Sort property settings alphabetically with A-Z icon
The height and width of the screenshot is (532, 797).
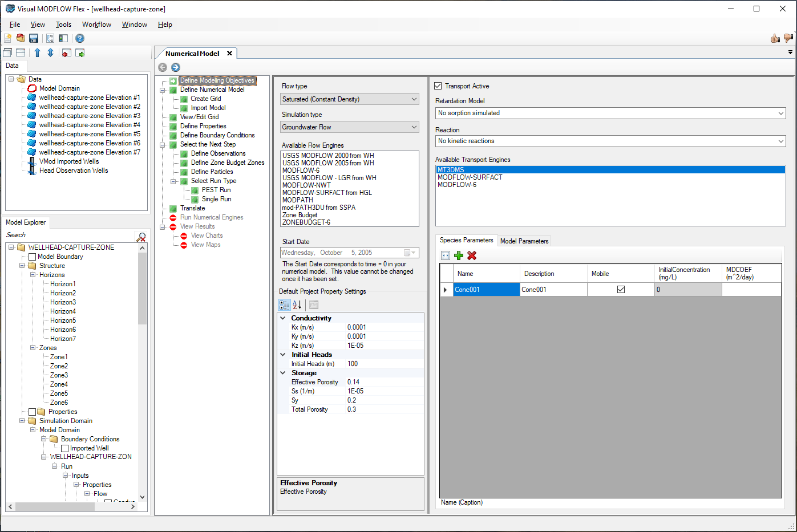click(x=297, y=304)
